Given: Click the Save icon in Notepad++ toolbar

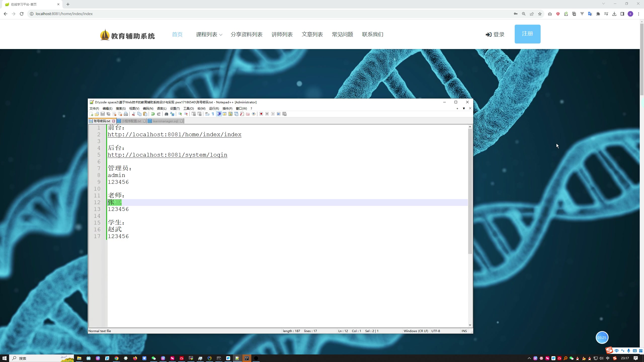Looking at the screenshot, I should tap(103, 114).
